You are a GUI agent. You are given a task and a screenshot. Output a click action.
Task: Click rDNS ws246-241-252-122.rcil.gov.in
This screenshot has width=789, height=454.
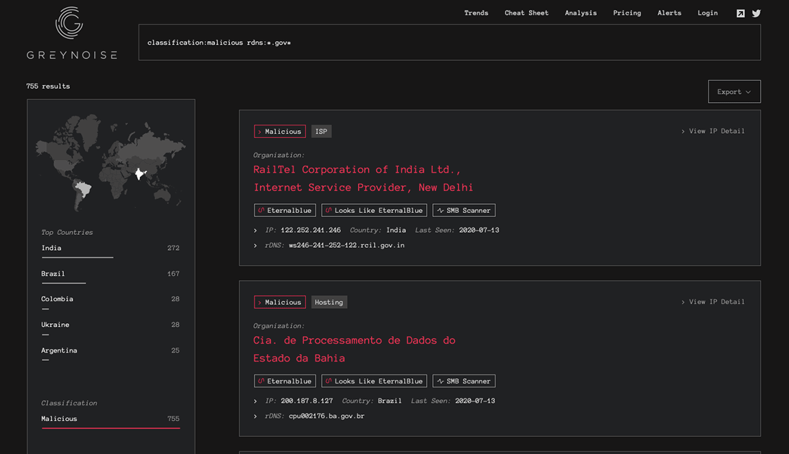coord(347,245)
